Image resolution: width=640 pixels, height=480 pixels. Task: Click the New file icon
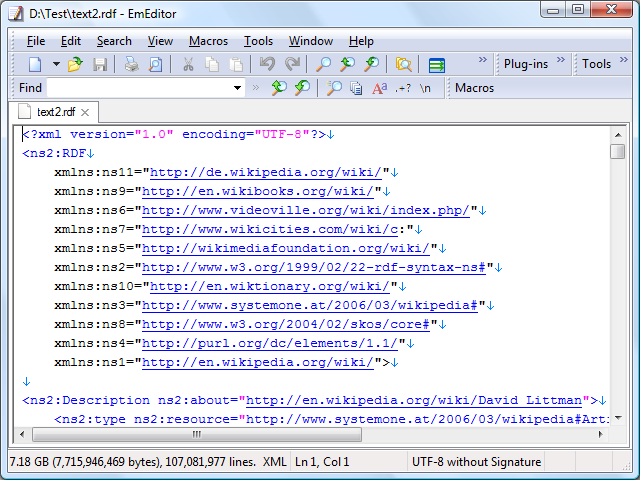click(x=35, y=64)
